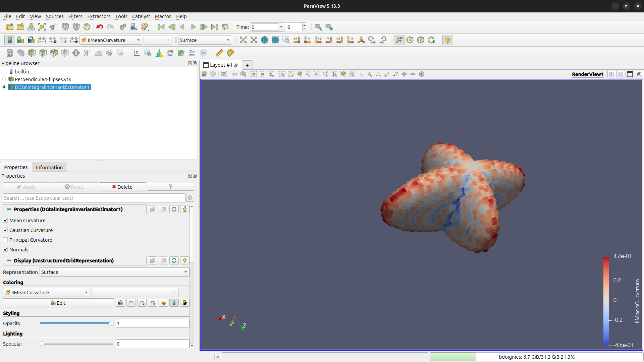The image size is (644, 362).
Task: Click the Edit color map button
Action: pos(58,303)
